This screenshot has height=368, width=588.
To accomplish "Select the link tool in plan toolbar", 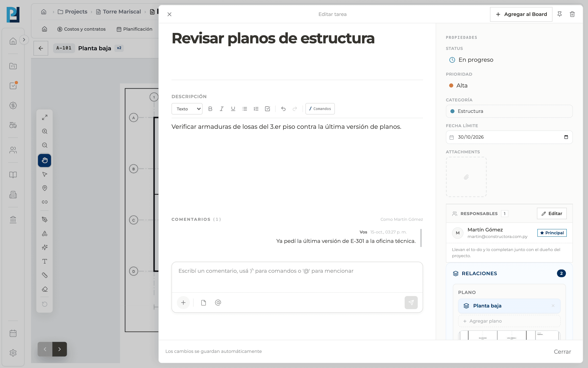I will click(x=45, y=202).
